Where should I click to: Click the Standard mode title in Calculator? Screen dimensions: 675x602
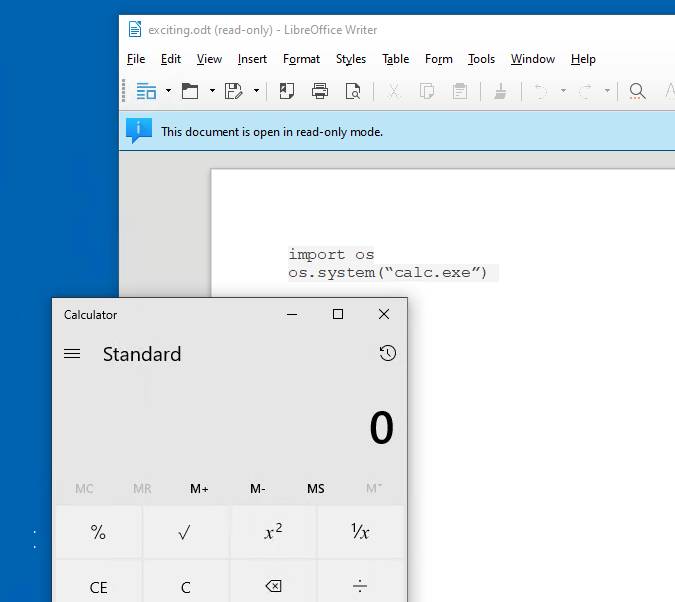pos(142,354)
